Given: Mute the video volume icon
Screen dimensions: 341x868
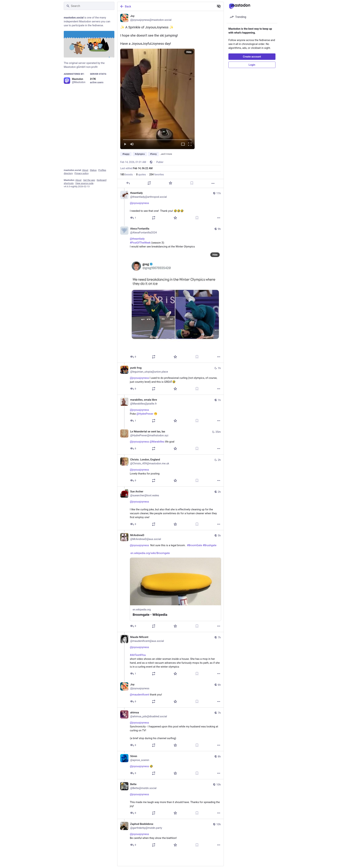Looking at the screenshot, I should [132, 144].
